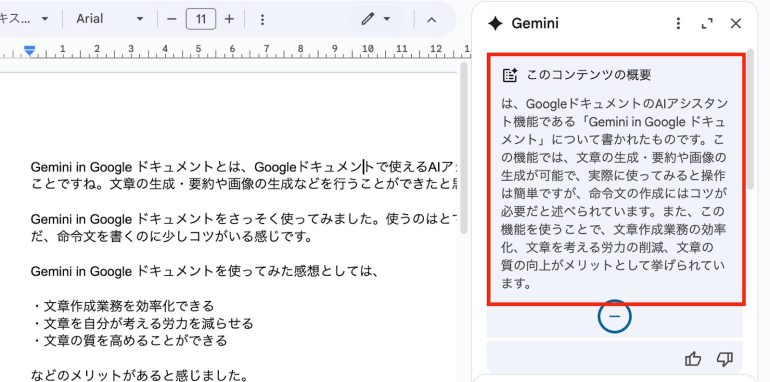Open the toolbar more options menu
The height and width of the screenshot is (382, 770).
(262, 19)
